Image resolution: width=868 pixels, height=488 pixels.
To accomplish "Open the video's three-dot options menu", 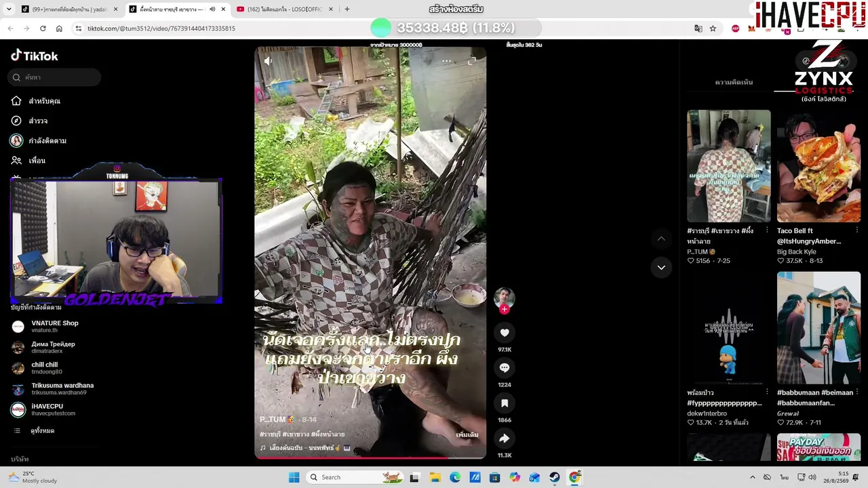I will point(446,61).
